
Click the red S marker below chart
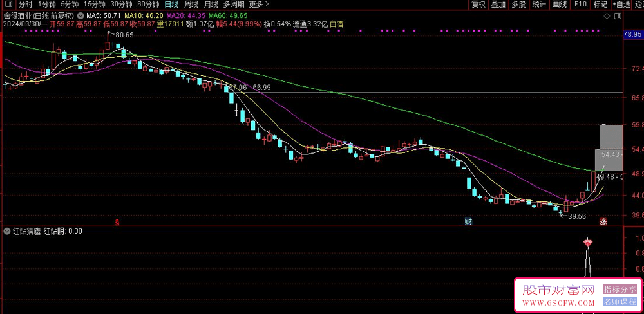(117, 223)
